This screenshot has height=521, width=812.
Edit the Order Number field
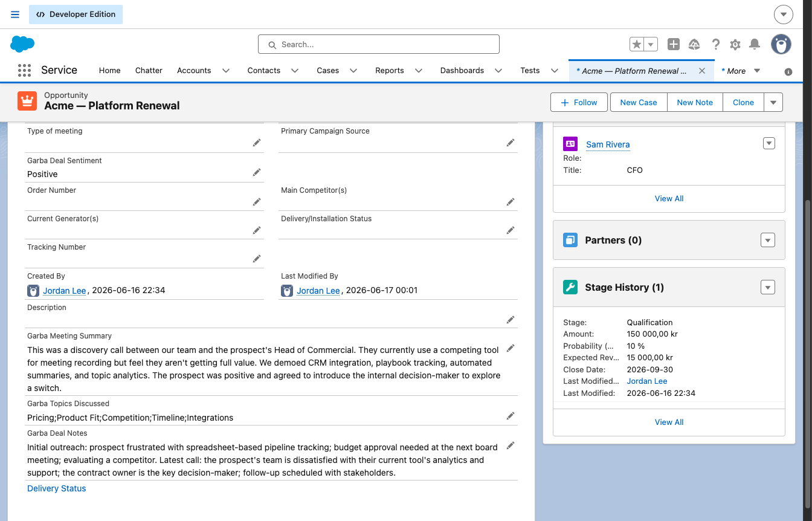(257, 202)
